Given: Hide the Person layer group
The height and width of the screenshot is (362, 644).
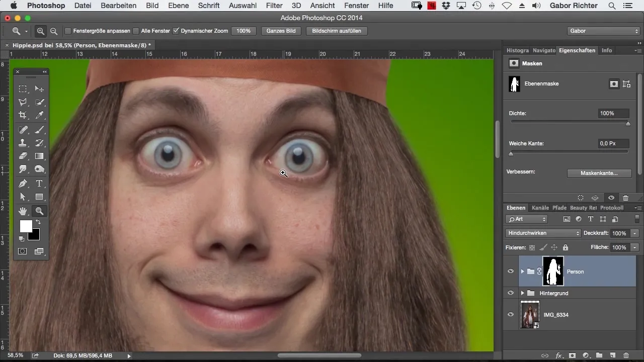Looking at the screenshot, I should point(511,271).
